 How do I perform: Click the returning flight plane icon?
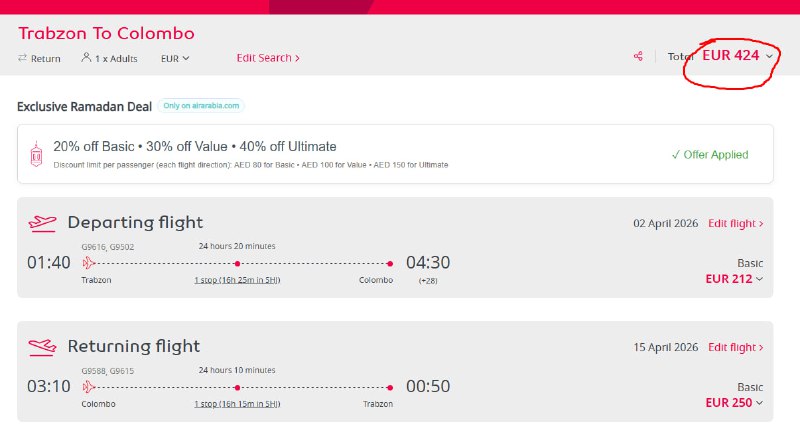click(43, 347)
